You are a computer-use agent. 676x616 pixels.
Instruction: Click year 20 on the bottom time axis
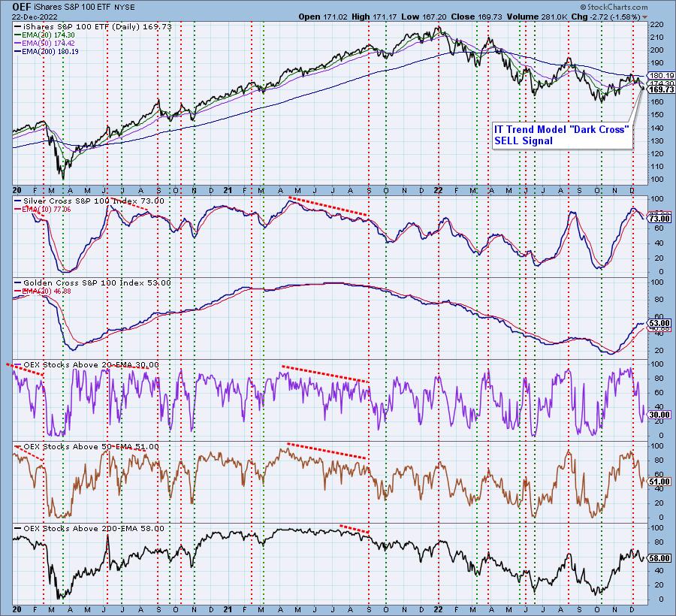(x=17, y=609)
